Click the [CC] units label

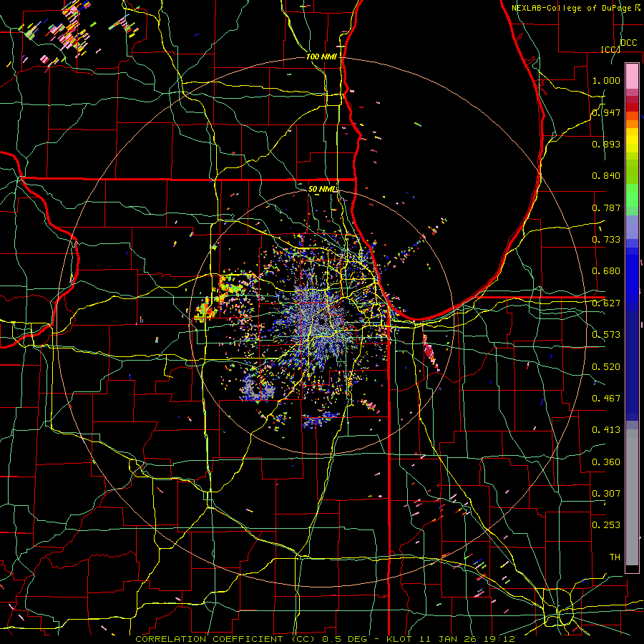610,49
